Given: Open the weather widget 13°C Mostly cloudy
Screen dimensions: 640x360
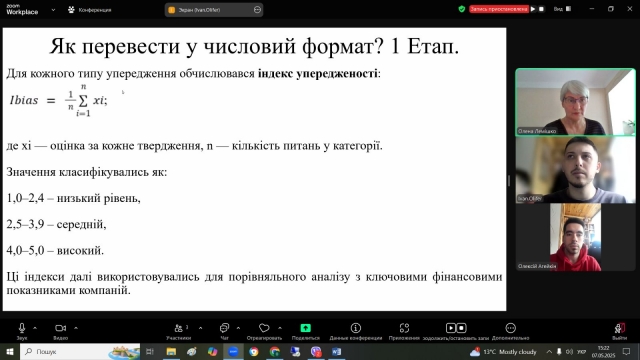Looking at the screenshot, I should (503, 351).
